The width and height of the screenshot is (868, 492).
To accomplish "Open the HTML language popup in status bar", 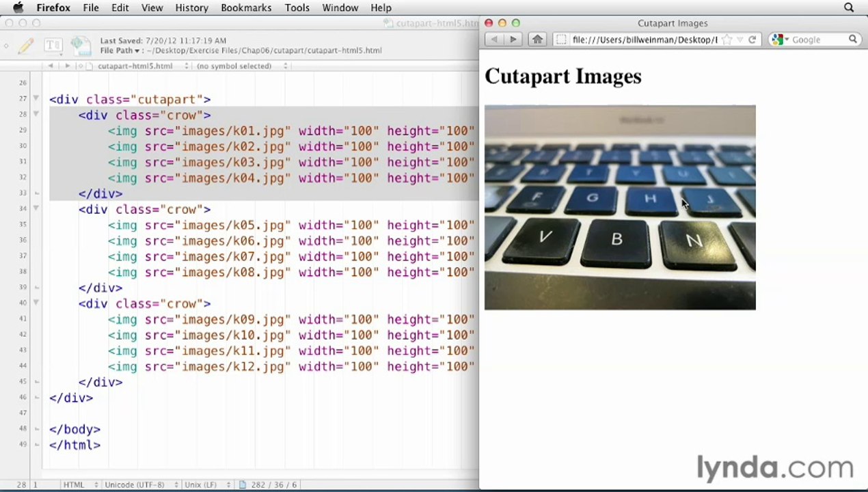I will click(80, 484).
